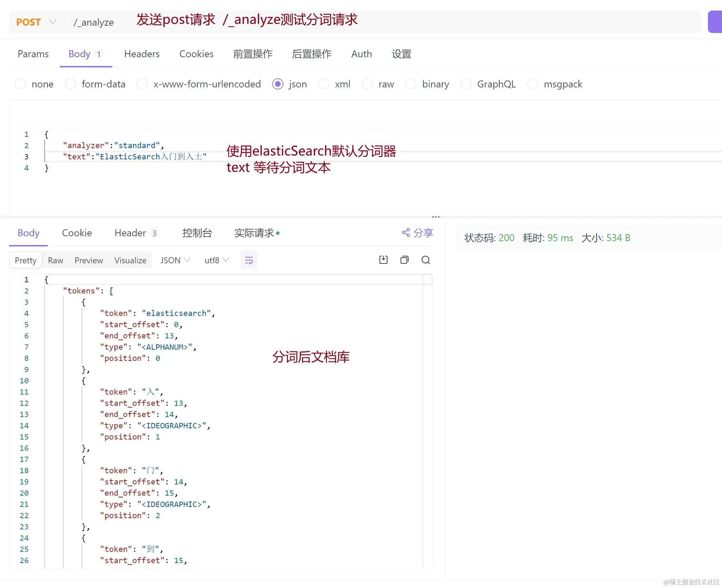Select the form-data body type
The height and width of the screenshot is (588, 722).
pos(71,84)
